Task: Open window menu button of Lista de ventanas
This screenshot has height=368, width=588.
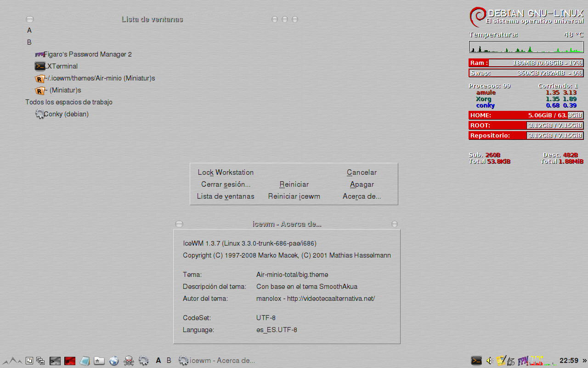Action: pyautogui.click(x=30, y=19)
